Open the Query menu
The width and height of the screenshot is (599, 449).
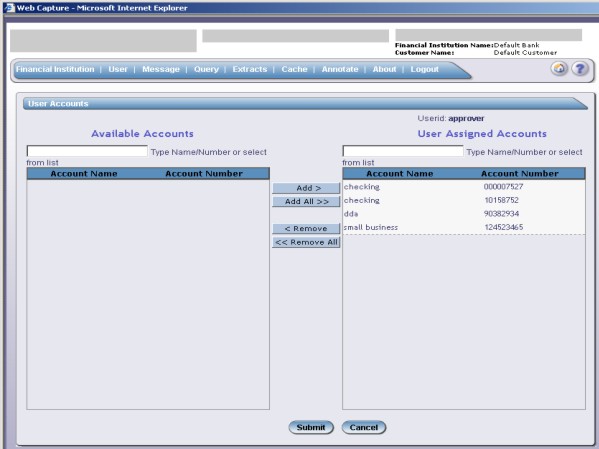point(206,69)
